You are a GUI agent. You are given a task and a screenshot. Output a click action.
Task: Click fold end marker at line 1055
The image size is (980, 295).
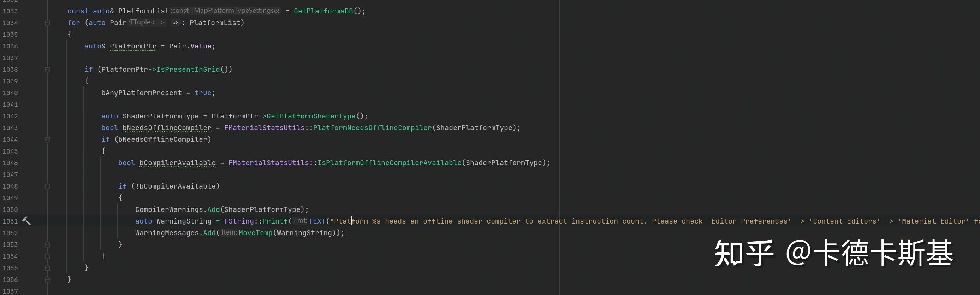[48, 268]
